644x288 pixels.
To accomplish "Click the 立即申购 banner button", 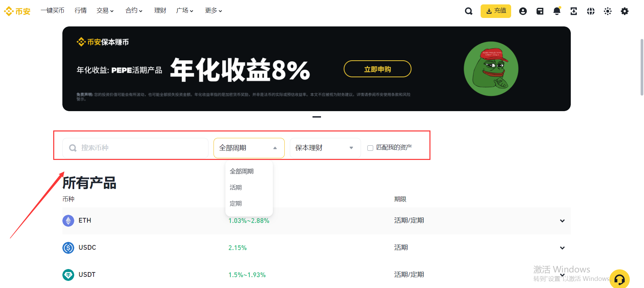I will point(377,69).
